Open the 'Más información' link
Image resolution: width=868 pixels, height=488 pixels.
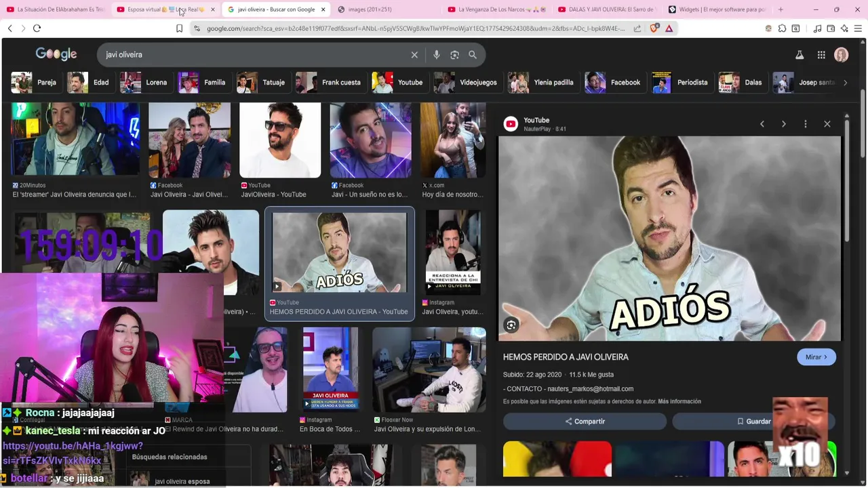pyautogui.click(x=679, y=401)
